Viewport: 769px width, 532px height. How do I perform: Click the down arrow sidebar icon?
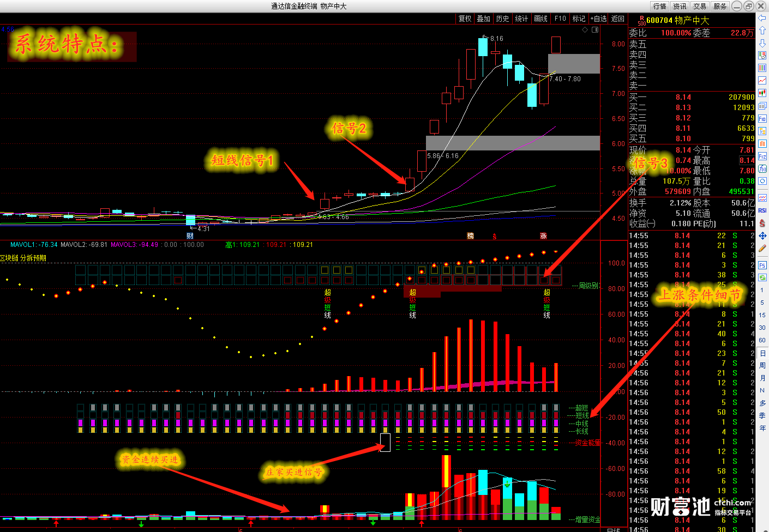tap(762, 43)
